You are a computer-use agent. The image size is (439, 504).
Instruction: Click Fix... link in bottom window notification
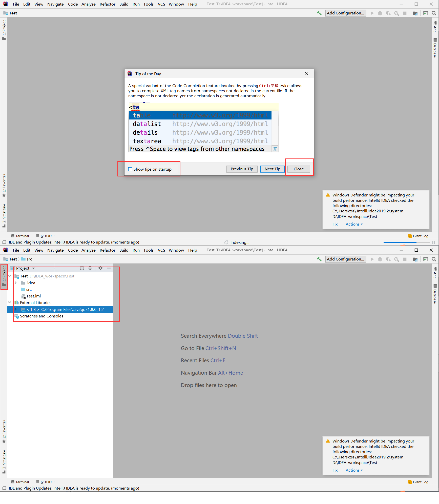coord(336,470)
